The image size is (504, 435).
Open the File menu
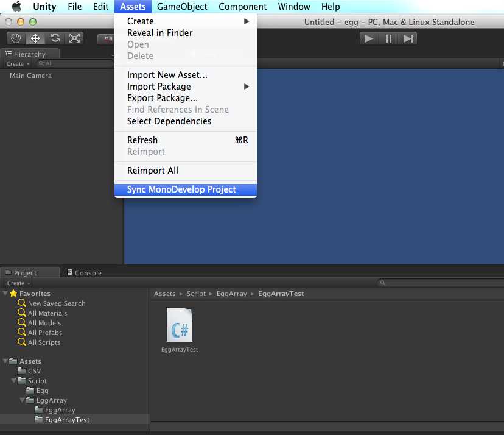click(x=75, y=7)
